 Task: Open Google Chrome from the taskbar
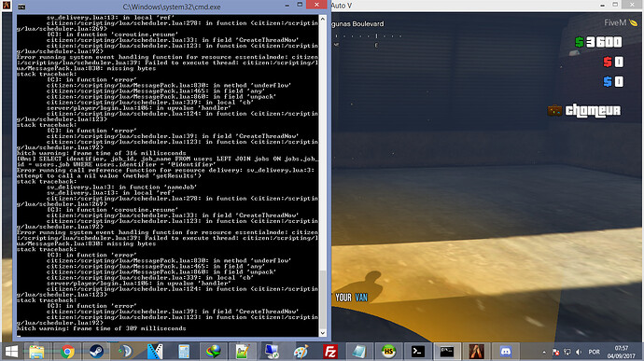pyautogui.click(x=67, y=352)
